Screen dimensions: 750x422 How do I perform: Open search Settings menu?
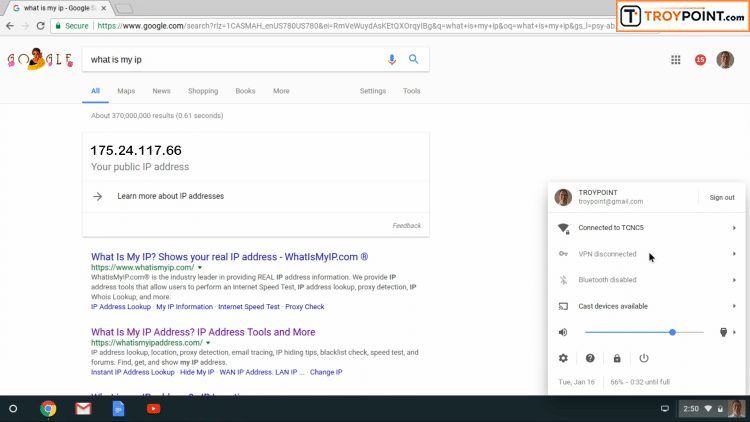(x=373, y=91)
